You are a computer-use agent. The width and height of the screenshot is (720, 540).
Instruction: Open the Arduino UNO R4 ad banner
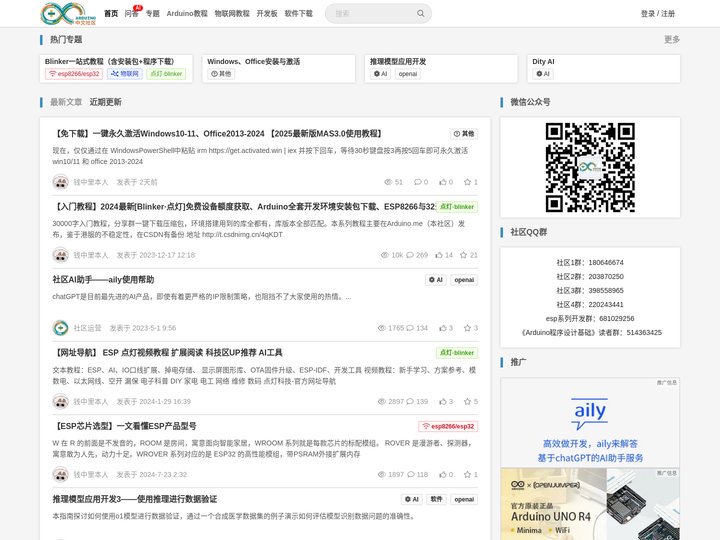coord(590,504)
